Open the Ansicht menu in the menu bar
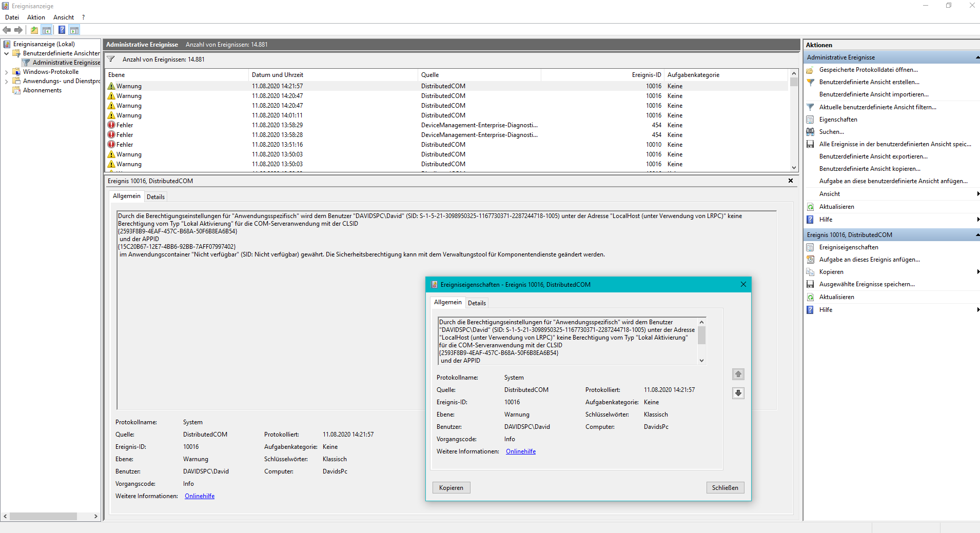The width and height of the screenshot is (980, 533). tap(64, 17)
